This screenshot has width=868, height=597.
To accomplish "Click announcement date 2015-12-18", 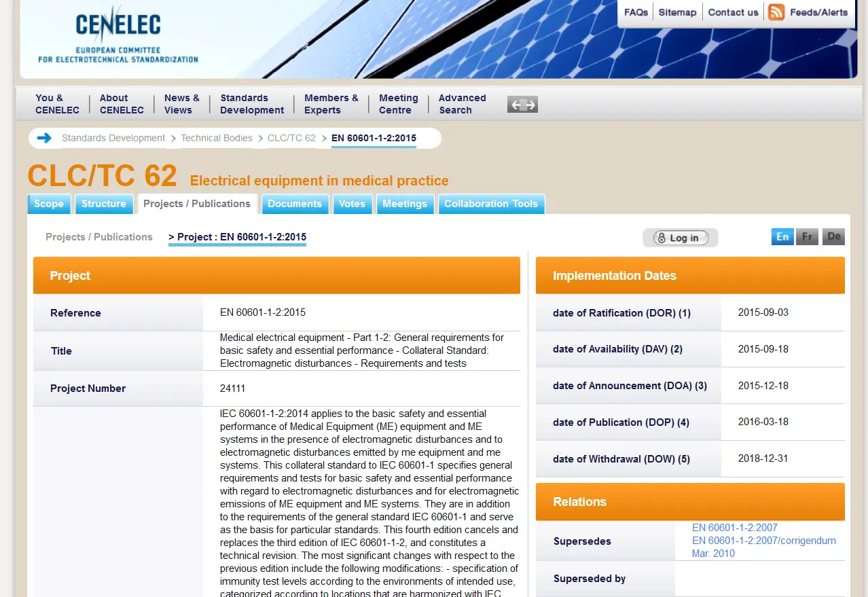I will click(763, 386).
